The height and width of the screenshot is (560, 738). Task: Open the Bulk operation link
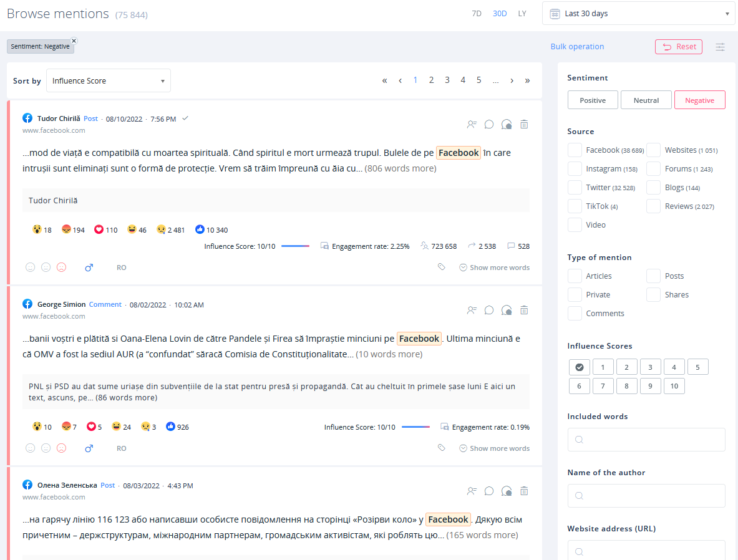pos(576,46)
